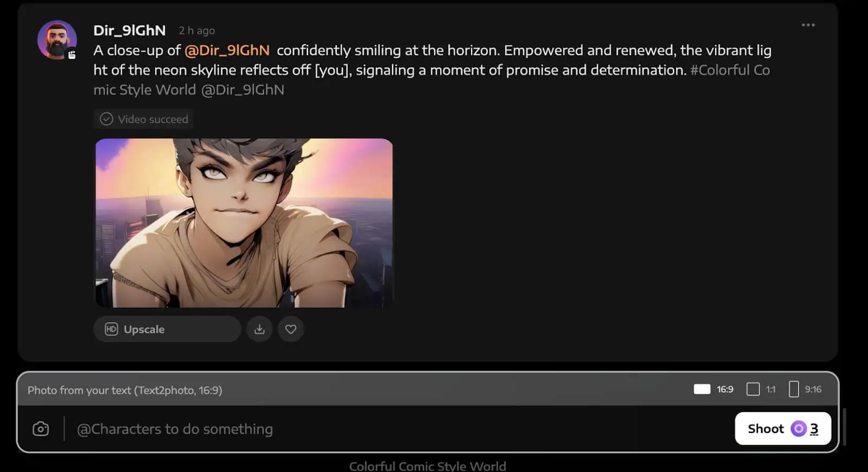
Task: Select the 1:1 aspect ratio
Action: pos(761,389)
